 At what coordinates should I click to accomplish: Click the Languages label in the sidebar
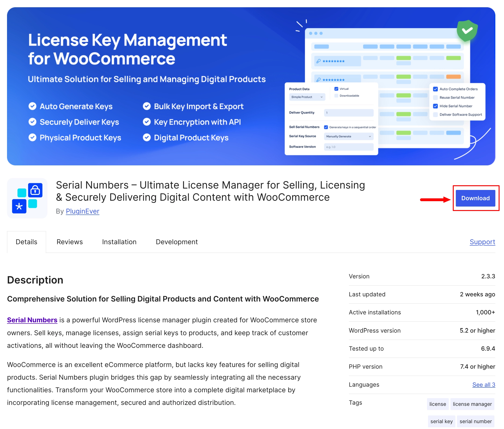364,385
